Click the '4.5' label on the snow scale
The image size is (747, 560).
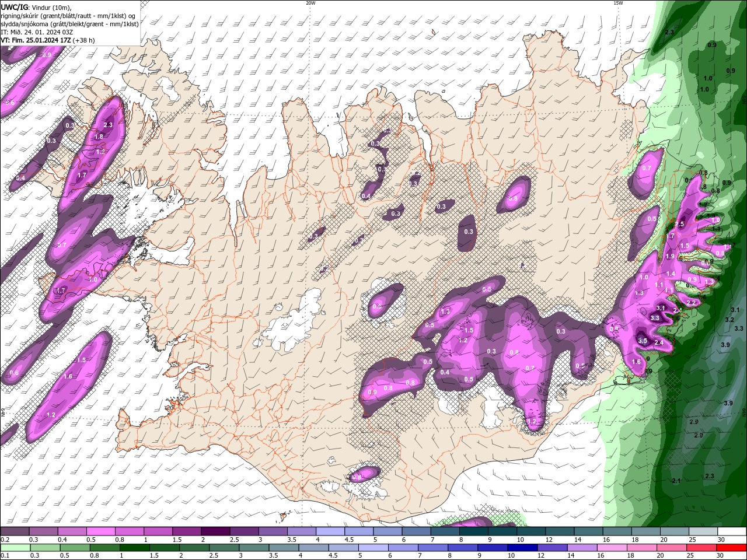348,540
